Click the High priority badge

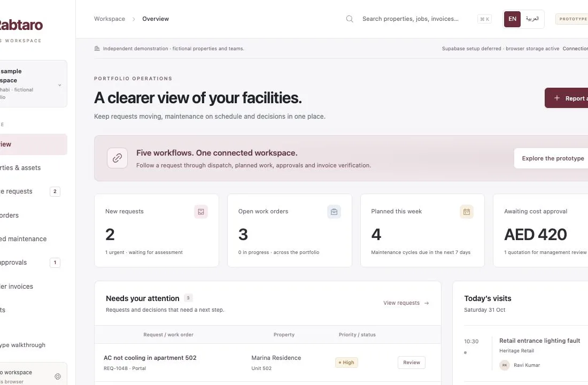coord(346,363)
